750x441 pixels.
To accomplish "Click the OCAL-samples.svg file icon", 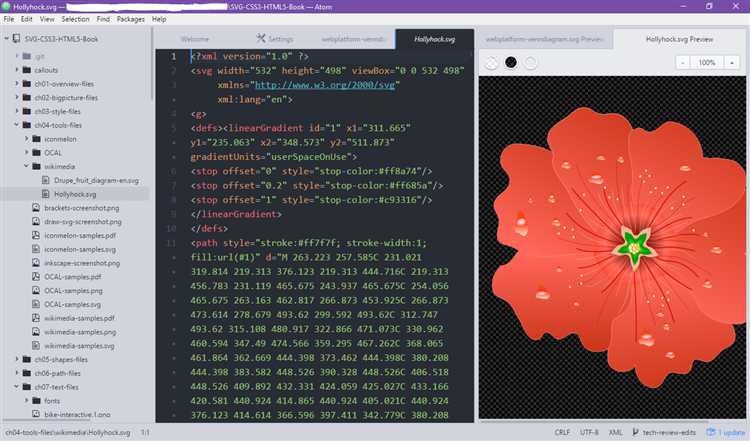I will click(36, 304).
